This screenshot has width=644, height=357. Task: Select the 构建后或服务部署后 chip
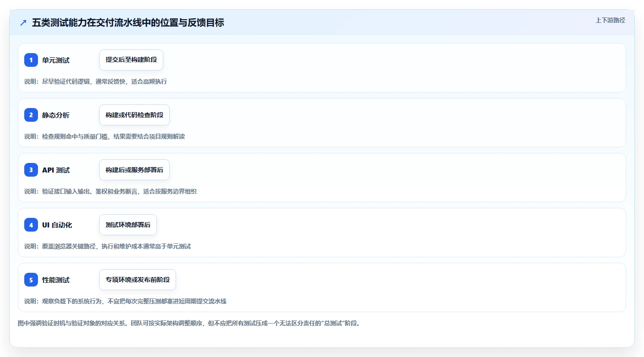[134, 170]
